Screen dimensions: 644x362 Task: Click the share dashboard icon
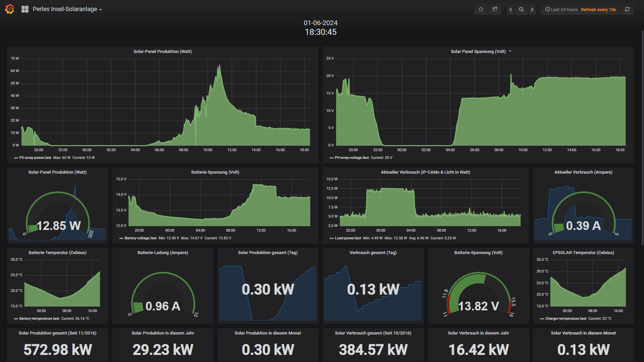pos(495,9)
